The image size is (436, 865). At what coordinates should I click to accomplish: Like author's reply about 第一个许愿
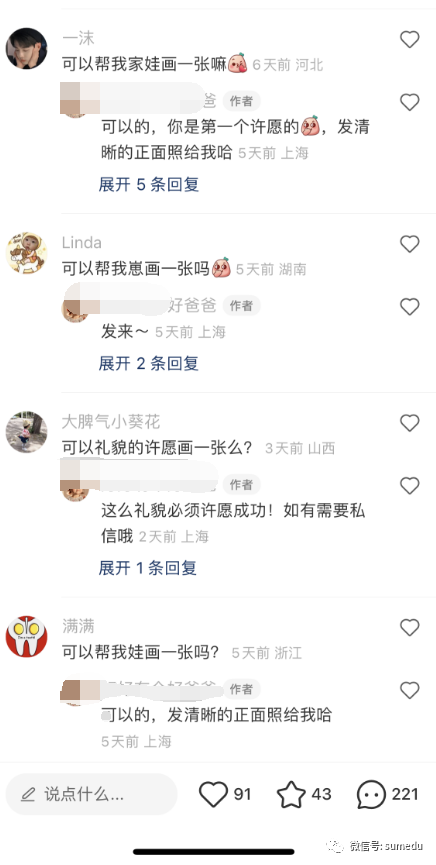tap(410, 102)
